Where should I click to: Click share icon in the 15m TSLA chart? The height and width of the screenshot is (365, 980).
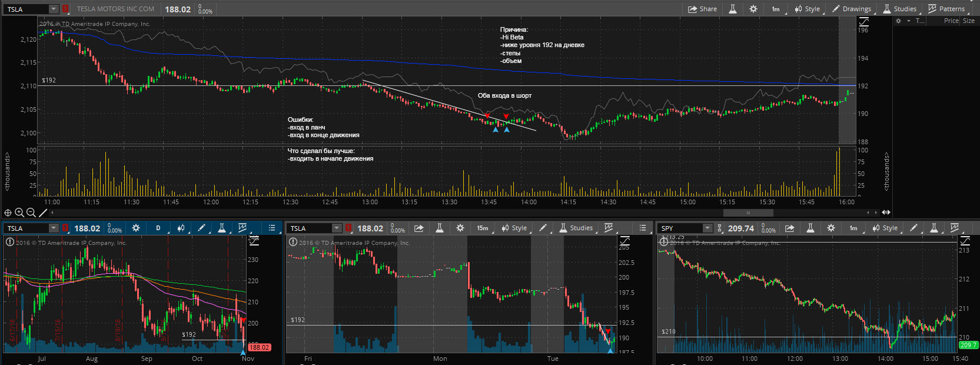click(419, 228)
